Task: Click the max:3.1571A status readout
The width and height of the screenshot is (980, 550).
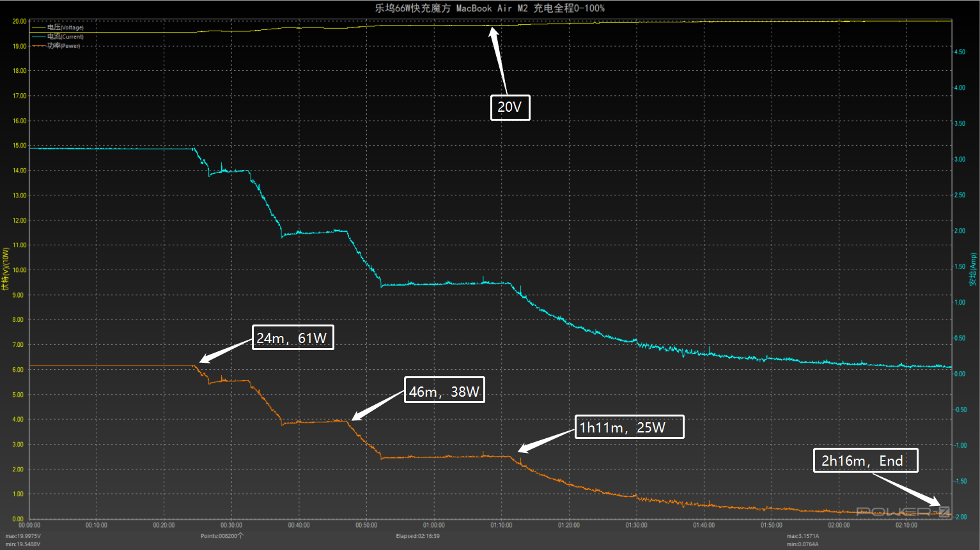Action: (x=803, y=536)
